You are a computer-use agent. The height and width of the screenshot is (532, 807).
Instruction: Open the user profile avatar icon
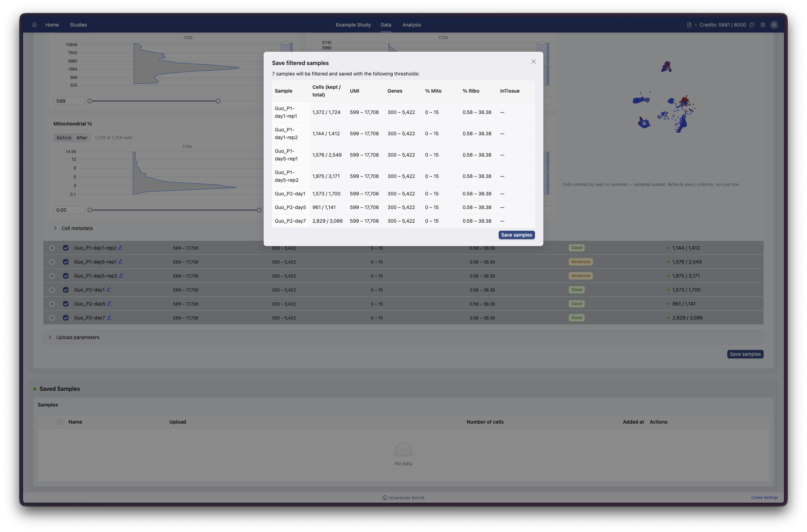[774, 25]
